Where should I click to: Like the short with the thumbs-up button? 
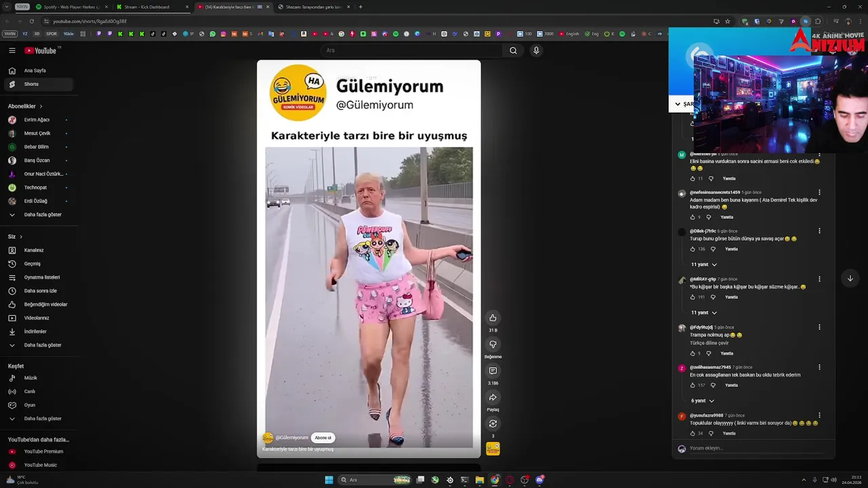(x=493, y=318)
